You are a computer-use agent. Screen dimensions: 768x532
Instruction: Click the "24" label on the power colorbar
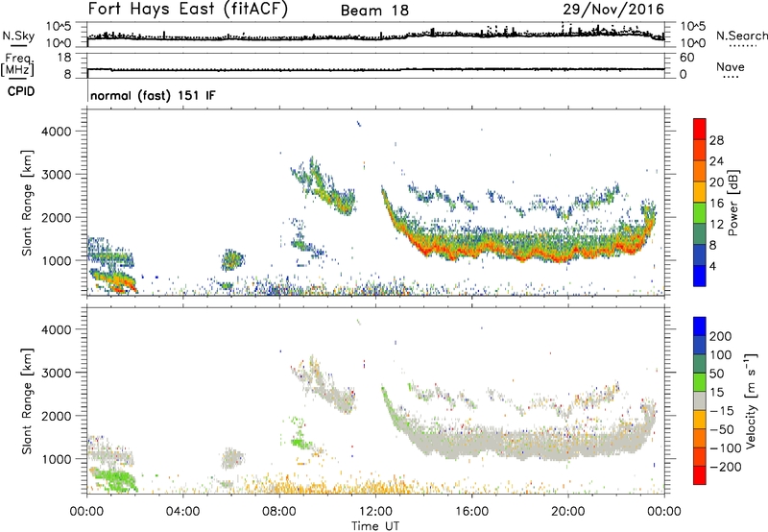coord(716,161)
